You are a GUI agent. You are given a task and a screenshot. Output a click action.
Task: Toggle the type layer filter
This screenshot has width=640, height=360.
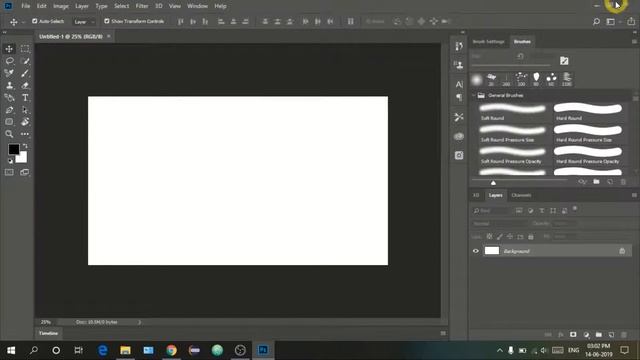click(542, 211)
